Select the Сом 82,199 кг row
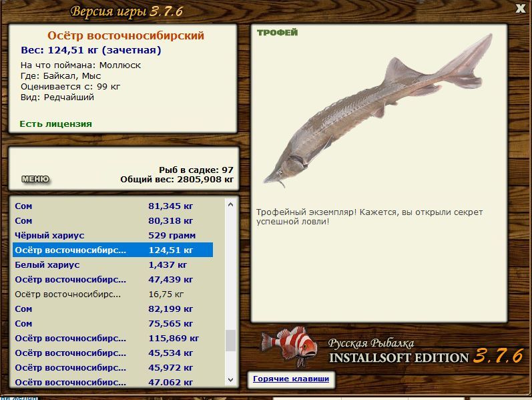This screenshot has width=532, height=400. (113, 309)
